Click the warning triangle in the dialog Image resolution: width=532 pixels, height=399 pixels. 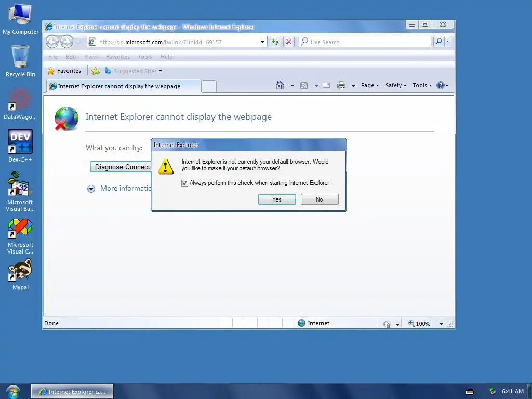(166, 167)
